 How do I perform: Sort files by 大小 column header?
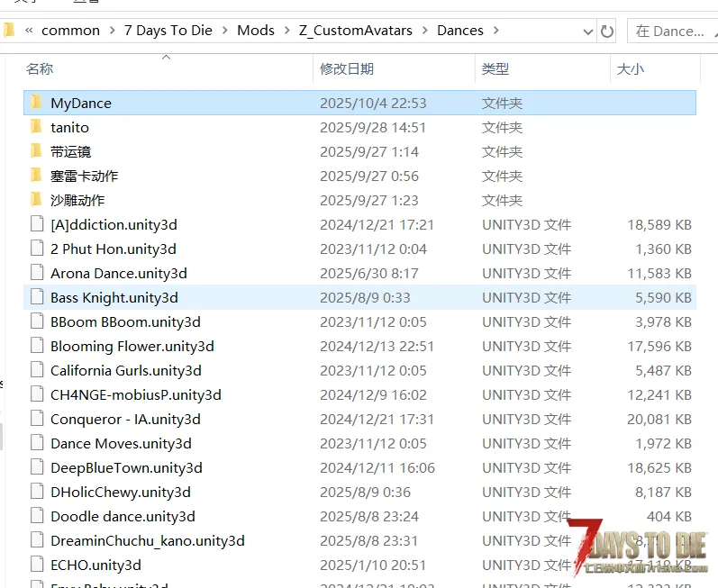pos(630,68)
